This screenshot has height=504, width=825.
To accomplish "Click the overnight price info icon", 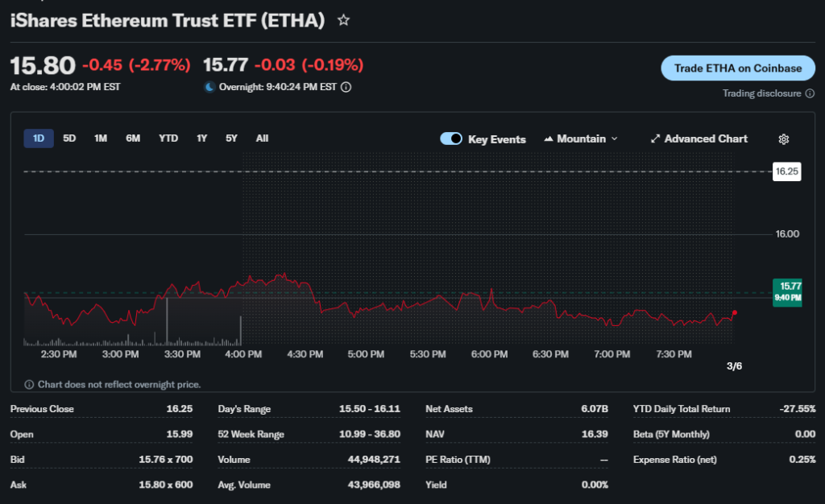I will 346,87.
